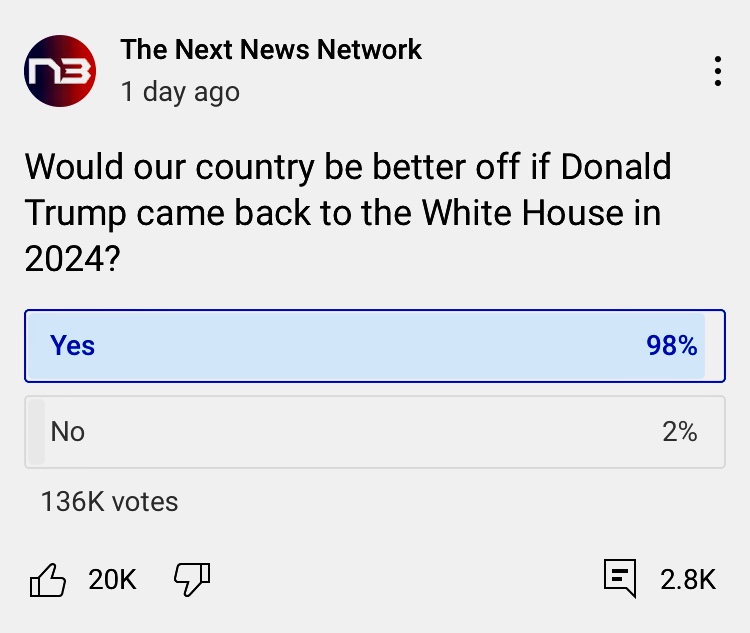Click the word "Trump" in the question
Image resolution: width=750 pixels, height=633 pixels.
pos(75,214)
